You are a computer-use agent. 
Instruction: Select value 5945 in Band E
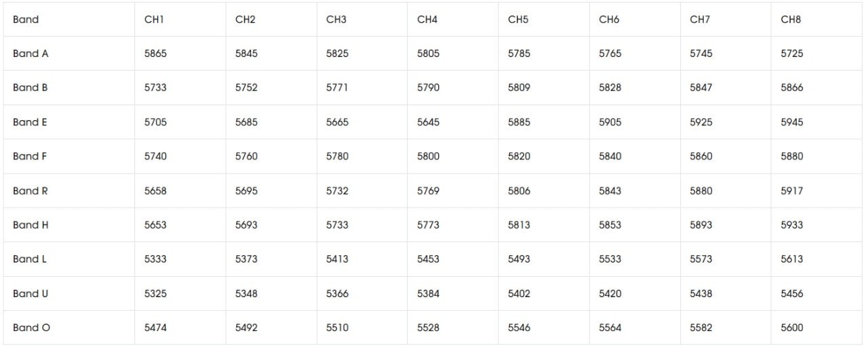(x=792, y=122)
